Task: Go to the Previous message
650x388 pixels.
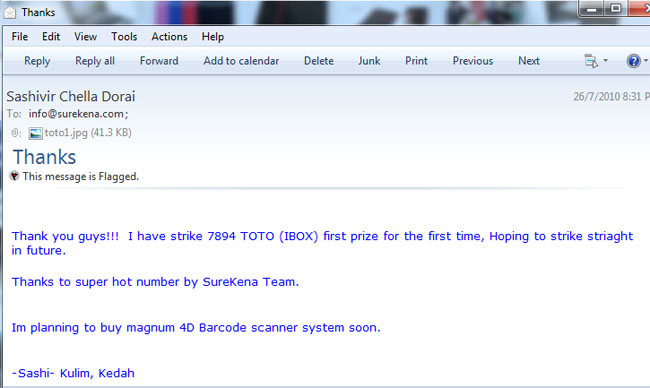Action: coord(473,61)
